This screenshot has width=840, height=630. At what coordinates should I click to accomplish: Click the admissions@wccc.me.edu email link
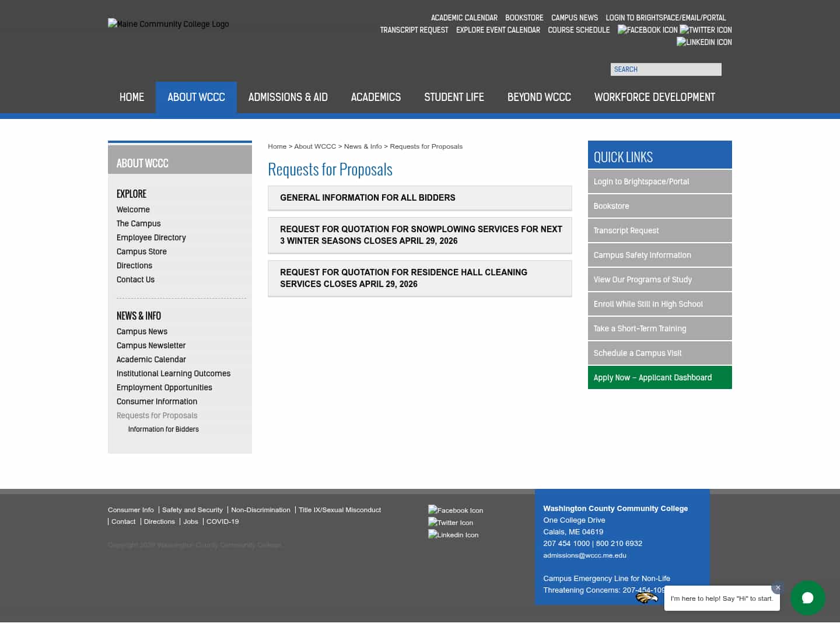584,555
